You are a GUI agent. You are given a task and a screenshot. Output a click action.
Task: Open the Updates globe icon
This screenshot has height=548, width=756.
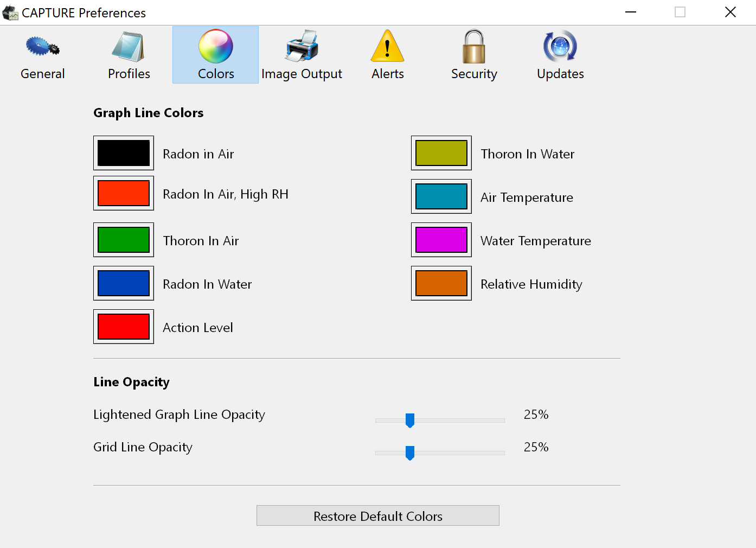point(560,47)
